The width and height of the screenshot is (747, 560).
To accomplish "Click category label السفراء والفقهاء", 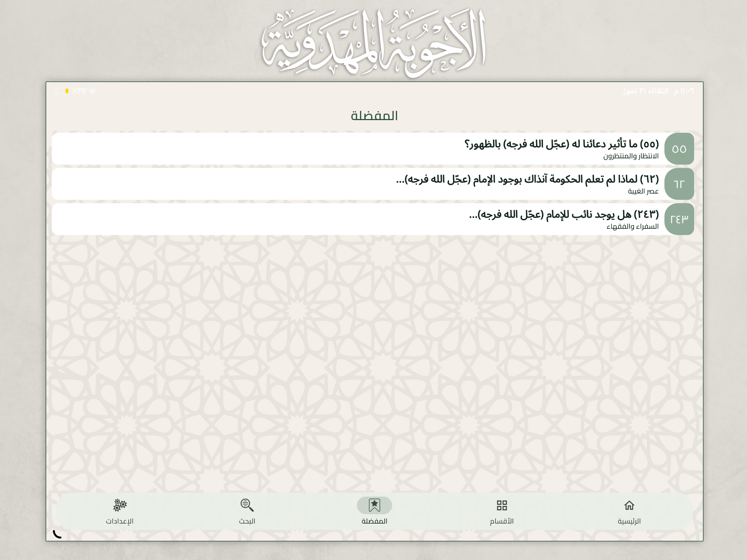I will tap(632, 227).
